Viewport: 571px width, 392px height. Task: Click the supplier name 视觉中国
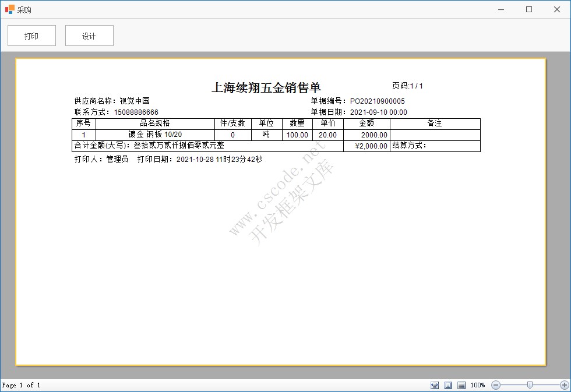tap(135, 101)
